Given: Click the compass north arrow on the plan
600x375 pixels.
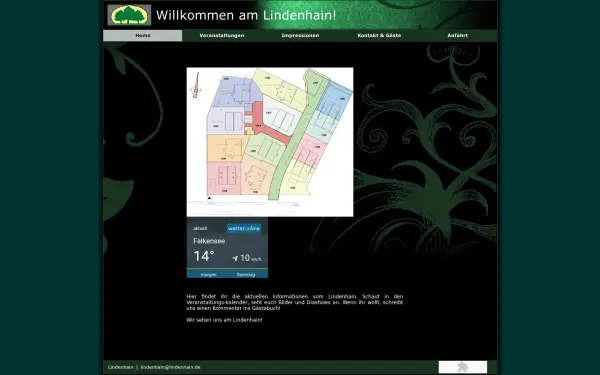Looking at the screenshot, I should coord(196,85).
